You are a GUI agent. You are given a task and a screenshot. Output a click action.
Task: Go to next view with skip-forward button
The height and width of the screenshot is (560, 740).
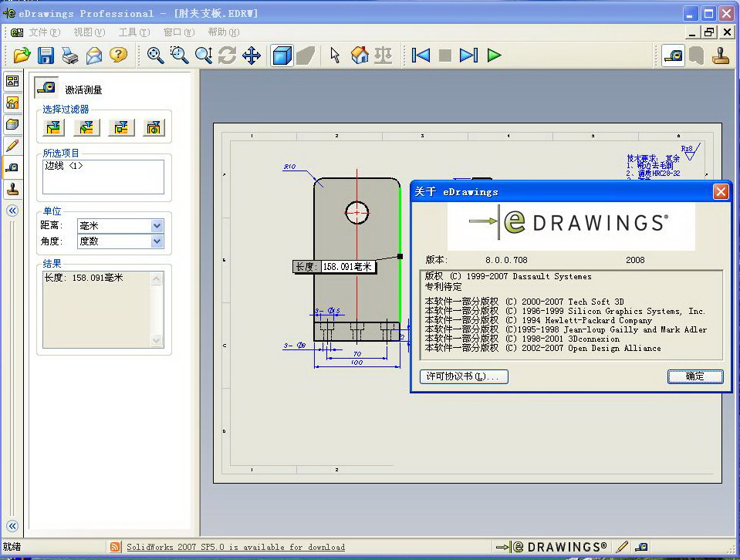[x=468, y=56]
